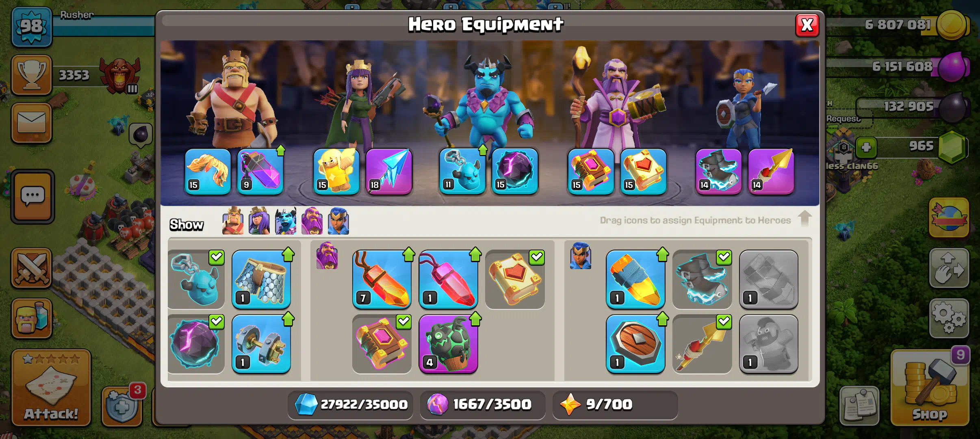The image size is (980, 439).
Task: Select the Barbarian King filter portrait
Action: tap(233, 221)
